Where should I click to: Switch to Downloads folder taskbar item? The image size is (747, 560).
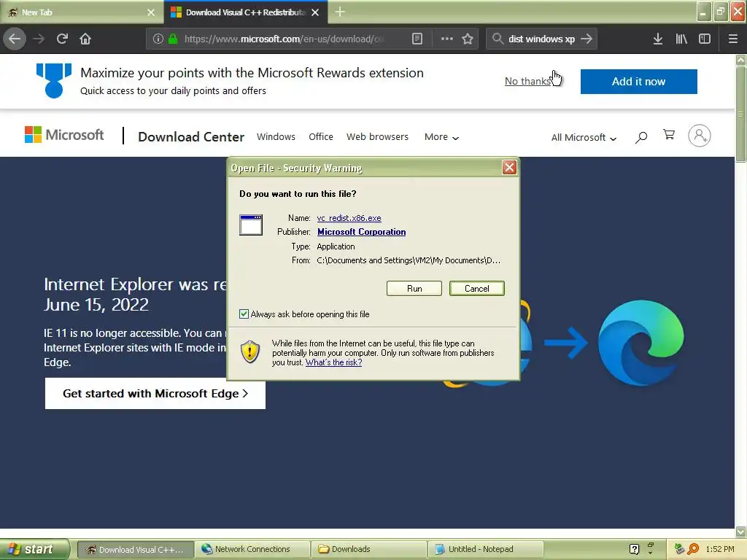[368, 549]
